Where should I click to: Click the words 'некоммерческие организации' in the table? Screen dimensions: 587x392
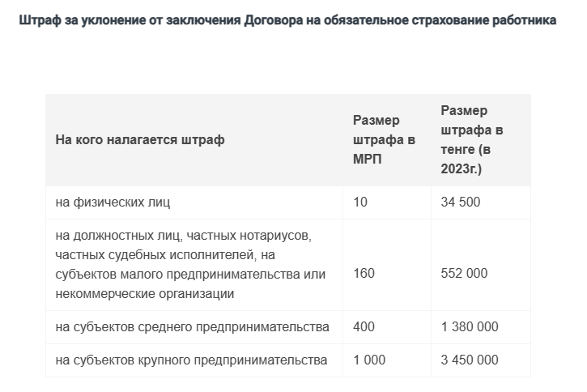pyautogui.click(x=145, y=293)
